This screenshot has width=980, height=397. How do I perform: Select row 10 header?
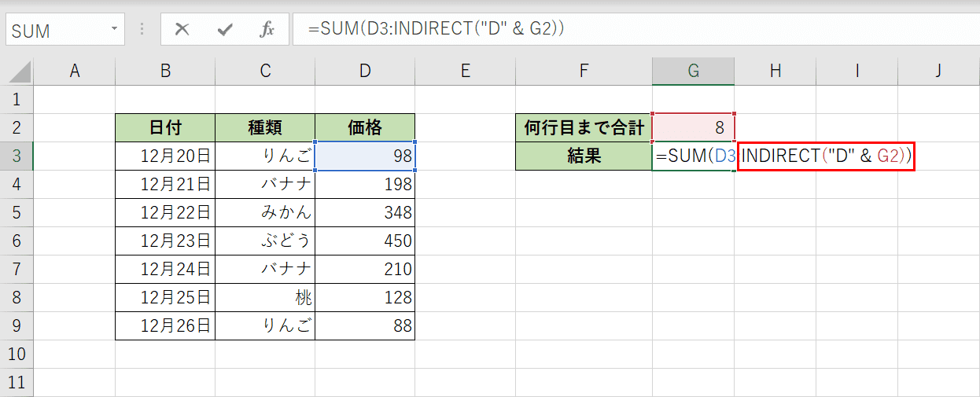(17, 354)
